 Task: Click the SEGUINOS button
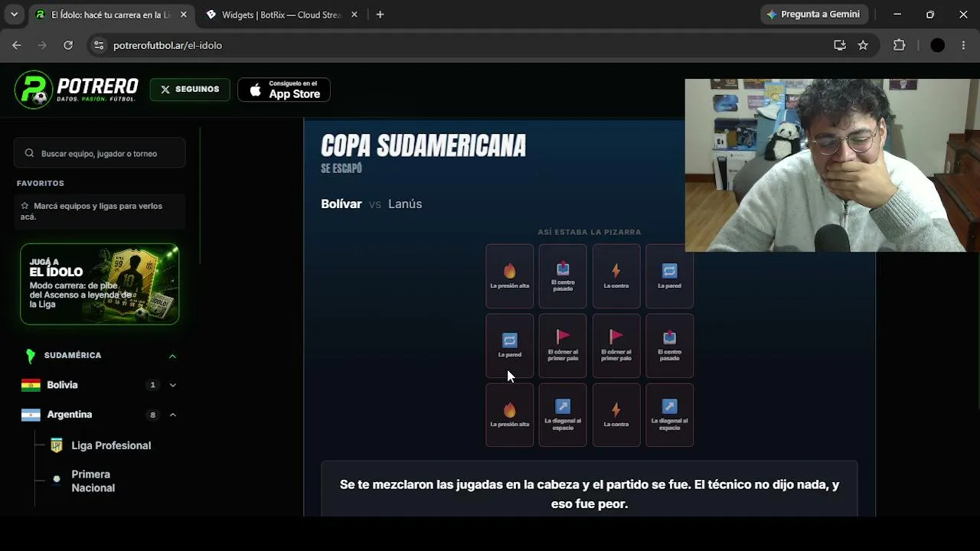(x=190, y=90)
